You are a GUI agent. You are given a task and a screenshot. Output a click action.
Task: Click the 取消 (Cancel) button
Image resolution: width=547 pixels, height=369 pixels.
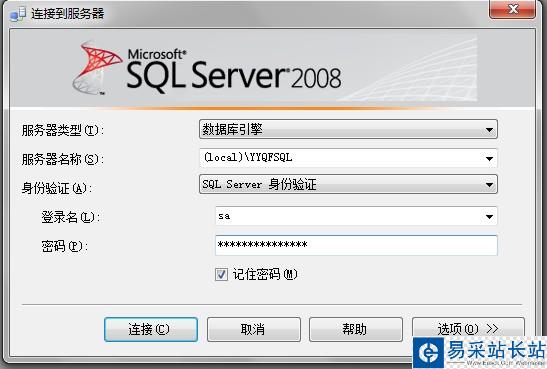[254, 329]
